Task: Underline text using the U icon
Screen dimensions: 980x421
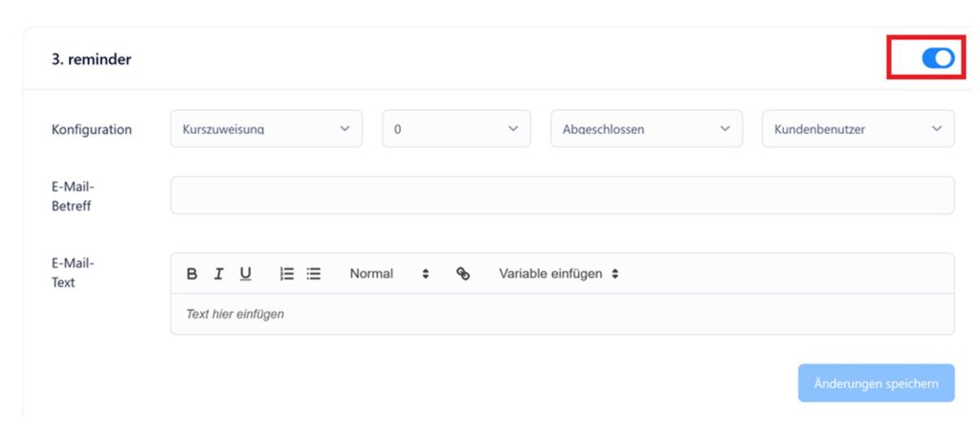Action: coord(246,274)
